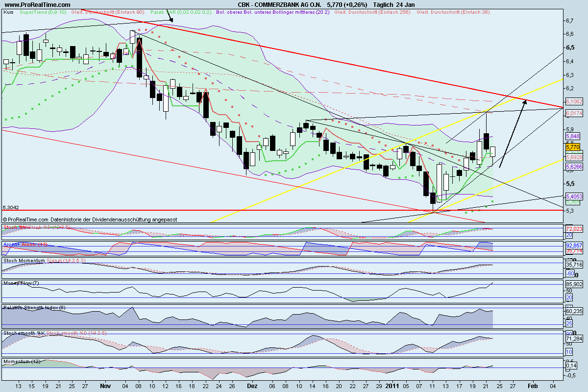The height and width of the screenshot is (392, 588).
Task: Select the Stoch smooth %K indicator label
Action: (x=24, y=333)
